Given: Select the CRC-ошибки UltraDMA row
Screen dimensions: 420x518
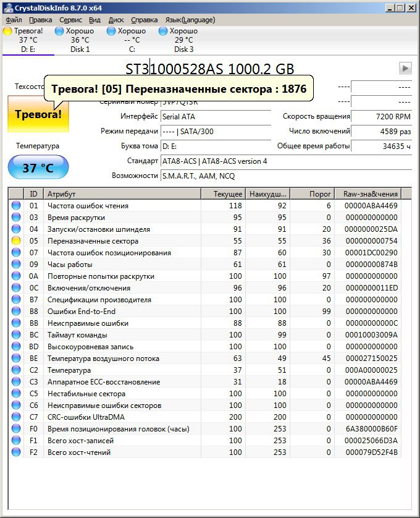Looking at the screenshot, I should click(x=204, y=417).
